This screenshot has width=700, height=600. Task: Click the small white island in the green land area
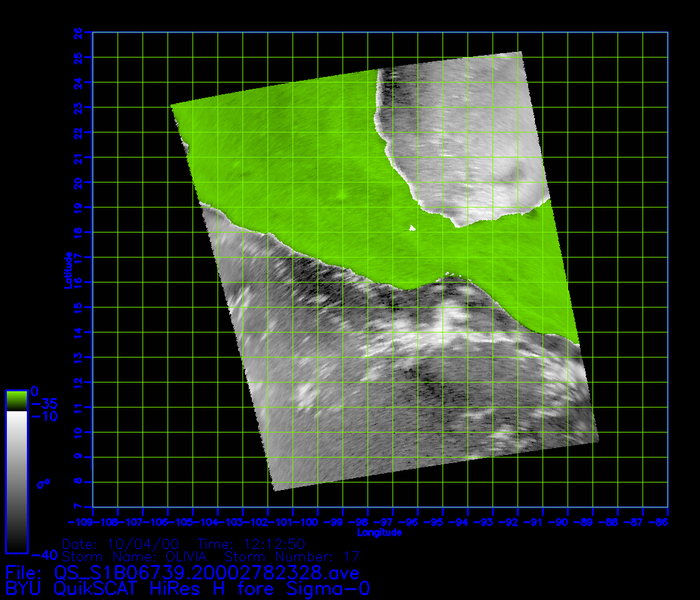coord(412,229)
